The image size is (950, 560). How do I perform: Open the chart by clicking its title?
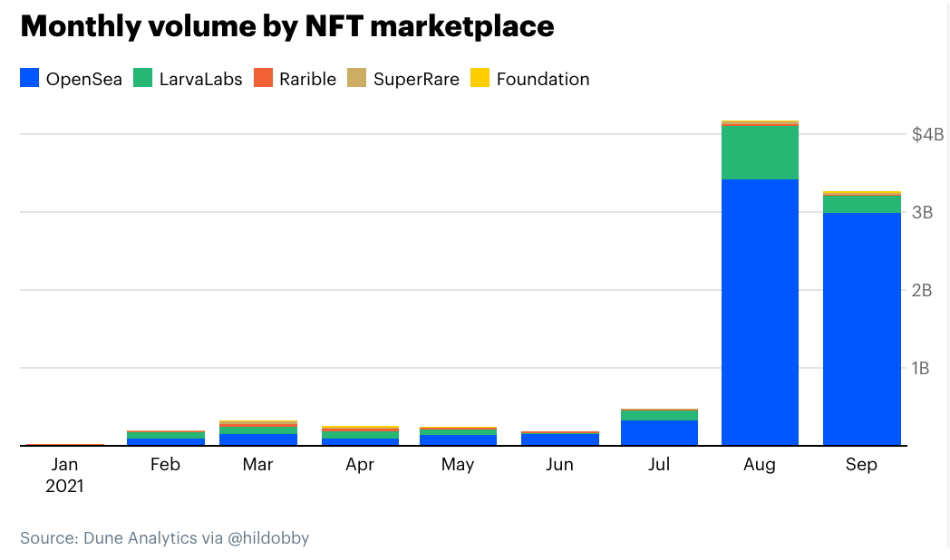[288, 27]
